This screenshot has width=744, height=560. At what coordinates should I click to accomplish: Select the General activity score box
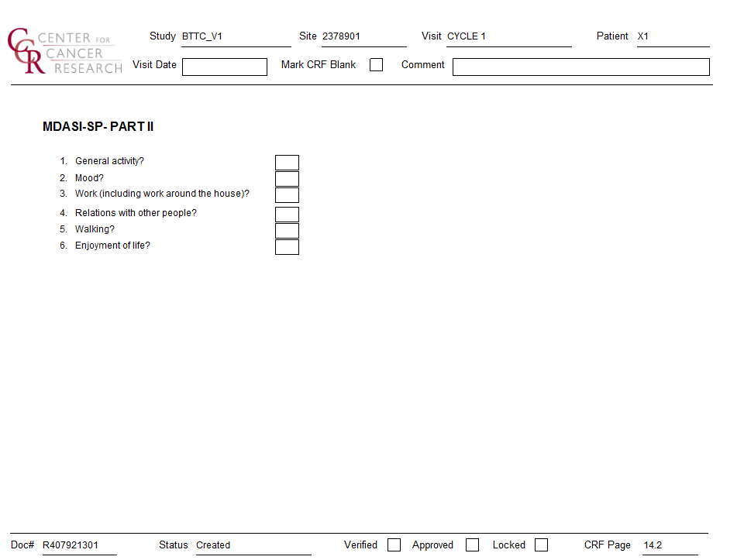(287, 163)
